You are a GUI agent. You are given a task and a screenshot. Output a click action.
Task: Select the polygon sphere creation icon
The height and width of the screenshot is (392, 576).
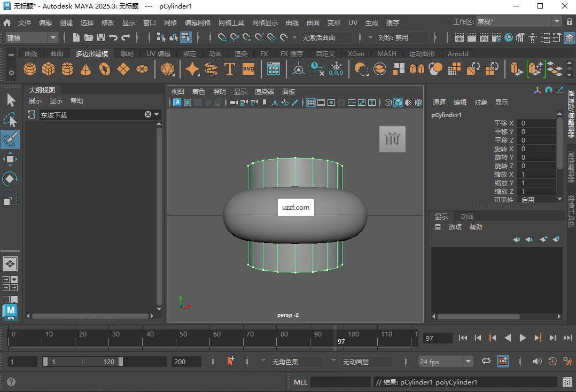click(29, 69)
